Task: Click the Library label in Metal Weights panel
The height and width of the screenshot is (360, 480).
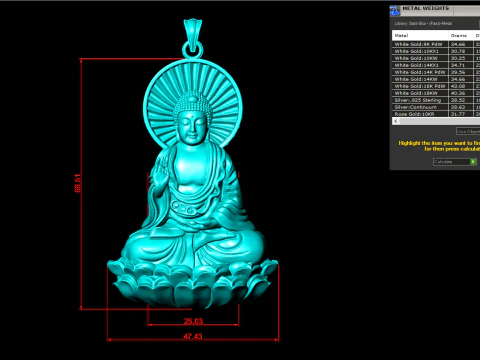Action: (423, 23)
